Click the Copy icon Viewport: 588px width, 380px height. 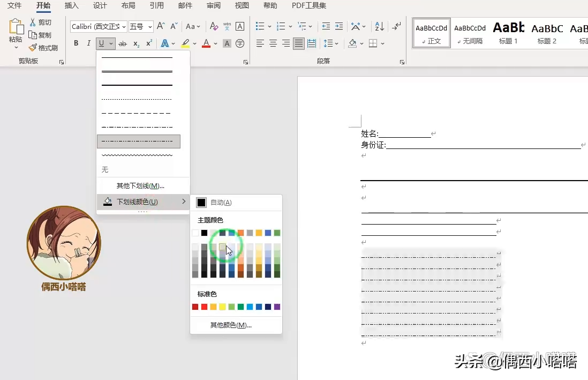(33, 35)
